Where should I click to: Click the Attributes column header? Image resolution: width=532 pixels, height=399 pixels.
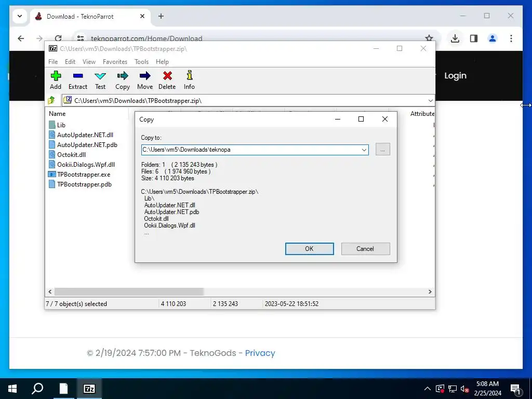pos(422,114)
